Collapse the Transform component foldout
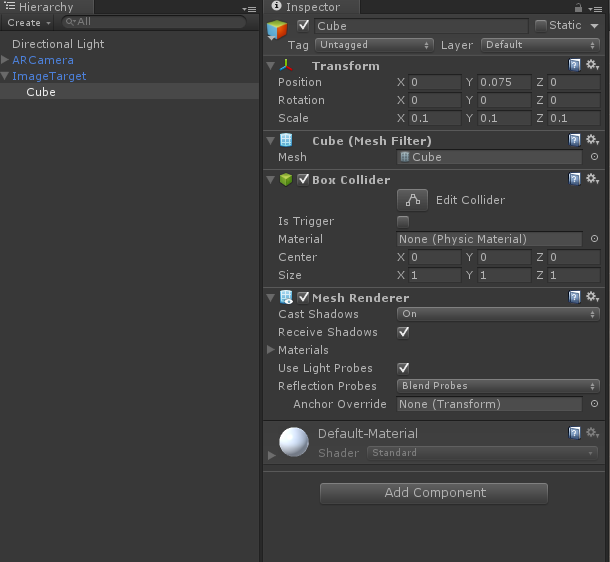This screenshot has width=610, height=562. 271,66
